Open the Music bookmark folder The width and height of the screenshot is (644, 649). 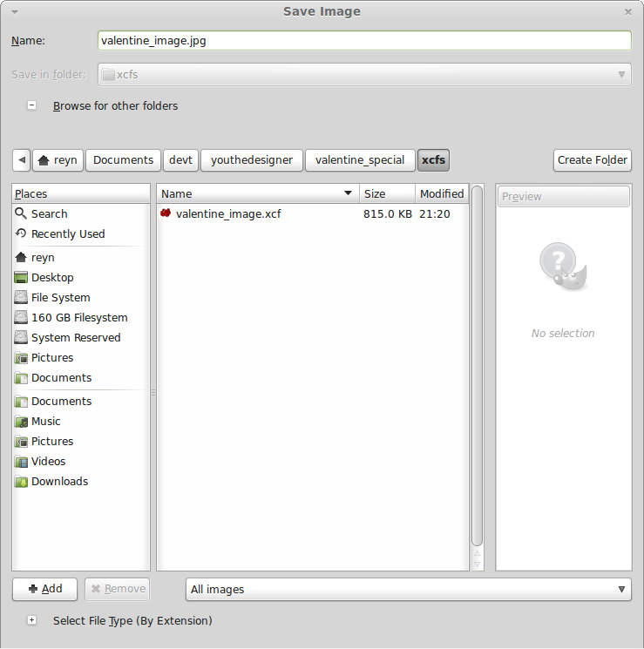coord(45,421)
